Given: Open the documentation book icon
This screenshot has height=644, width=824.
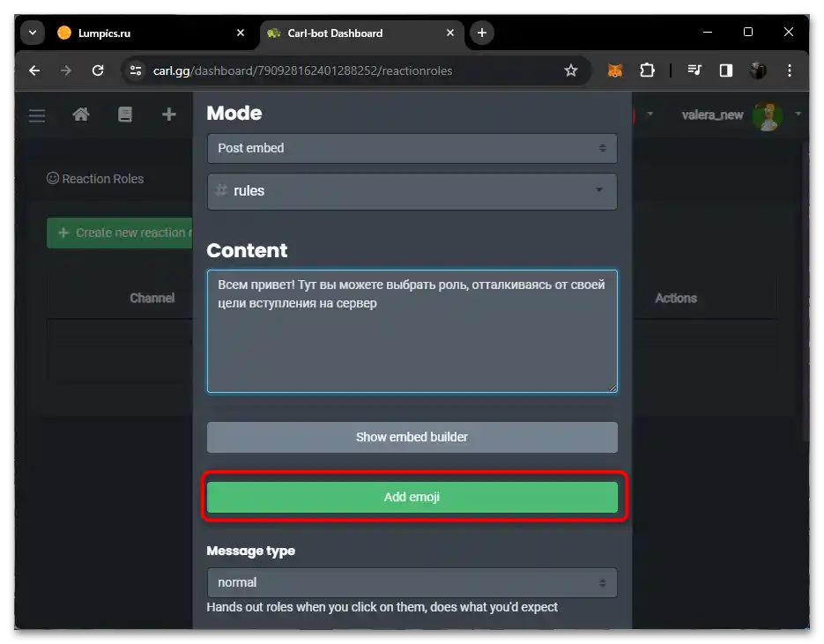Looking at the screenshot, I should coord(125,115).
